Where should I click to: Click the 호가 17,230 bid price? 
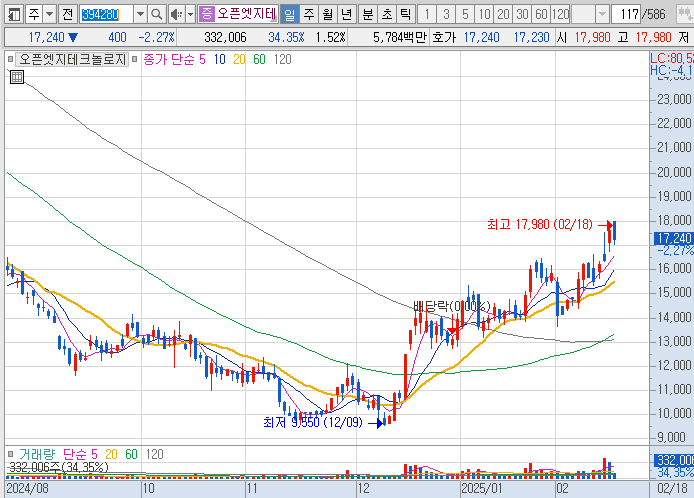click(531, 37)
